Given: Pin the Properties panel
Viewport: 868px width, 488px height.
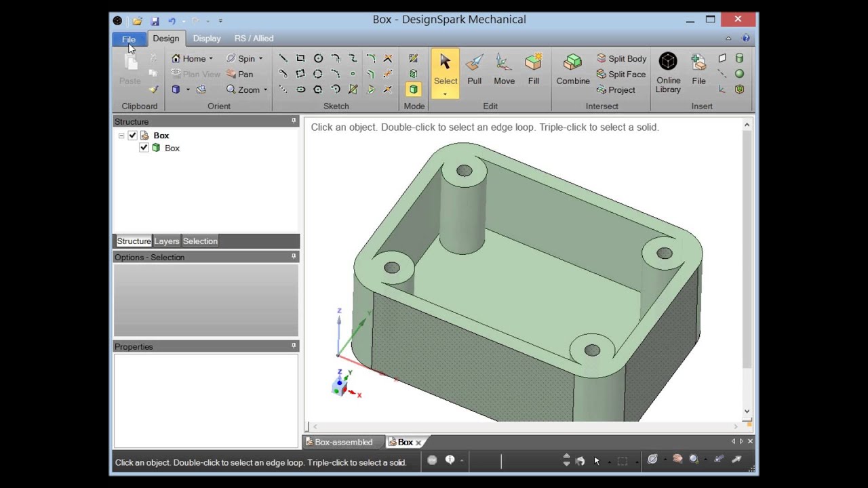Looking at the screenshot, I should 294,346.
